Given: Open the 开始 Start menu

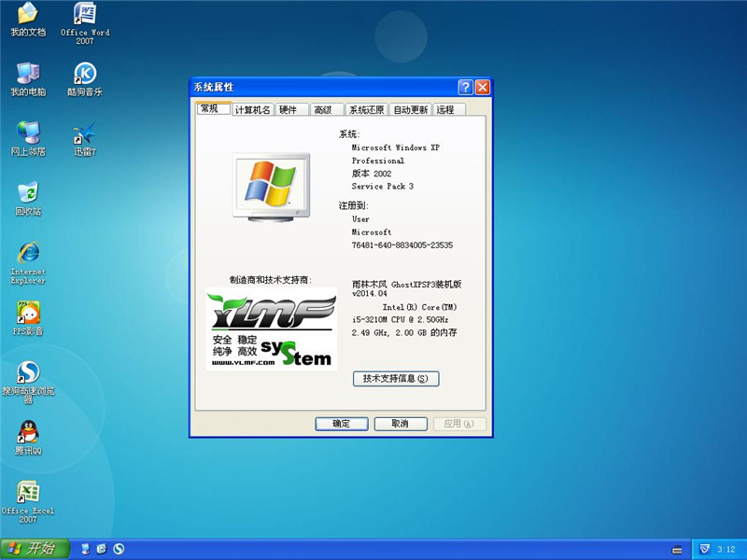Looking at the screenshot, I should click(x=35, y=549).
